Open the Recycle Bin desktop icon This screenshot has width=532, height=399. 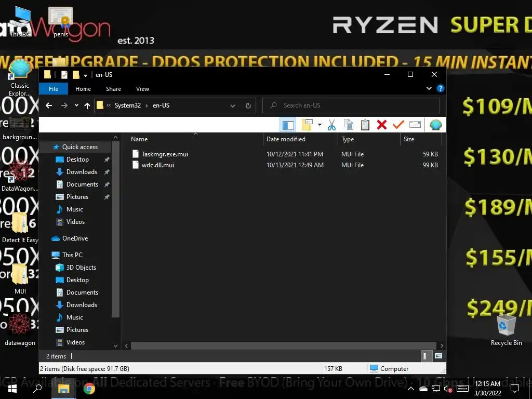(x=506, y=329)
